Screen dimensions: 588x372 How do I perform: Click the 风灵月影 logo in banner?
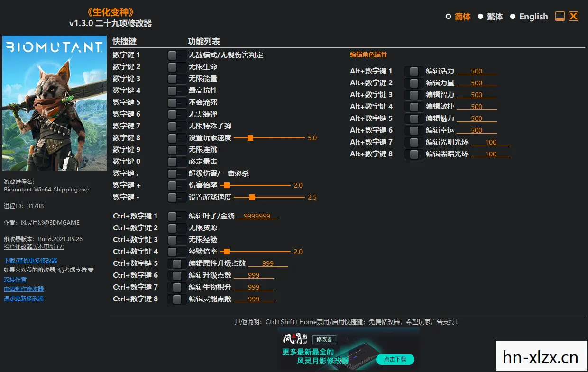coord(295,339)
